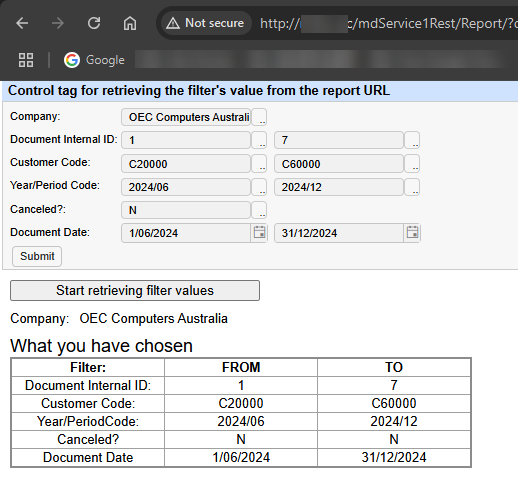The height and width of the screenshot is (489, 518).
Task: Click Year/Period Code field 2024/06
Action: coord(186,187)
